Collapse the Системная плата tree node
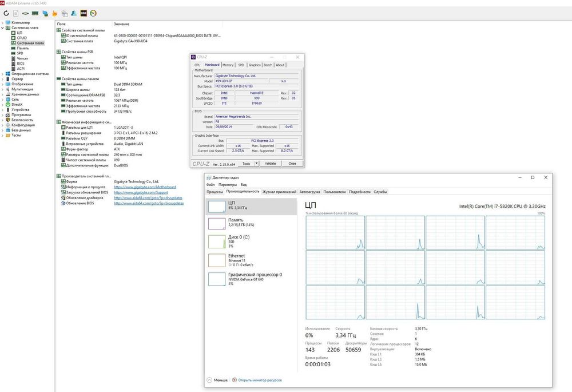The image size is (572, 392). tap(2, 27)
